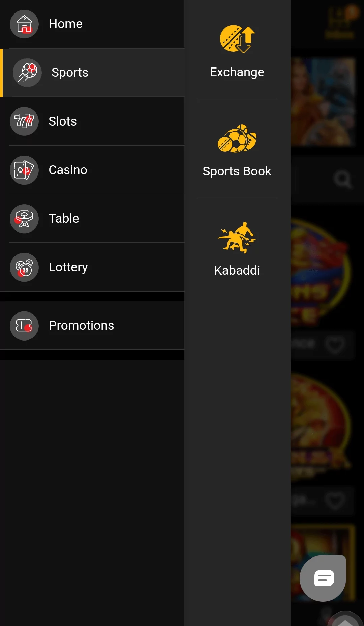
Task: Select the Promotions ticket icon
Action: (24, 326)
